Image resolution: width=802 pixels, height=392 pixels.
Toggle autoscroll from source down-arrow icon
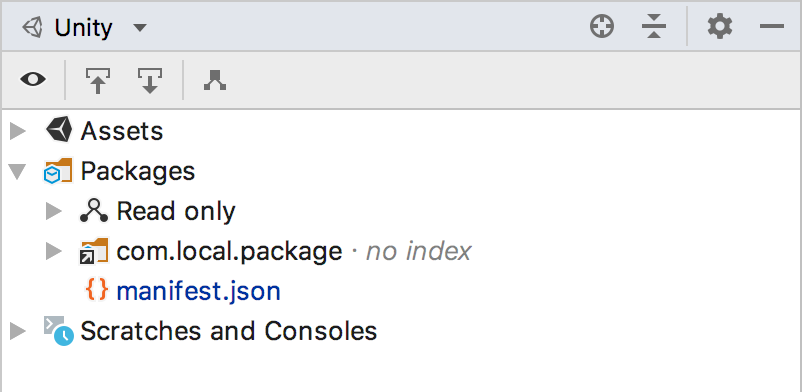pos(149,80)
